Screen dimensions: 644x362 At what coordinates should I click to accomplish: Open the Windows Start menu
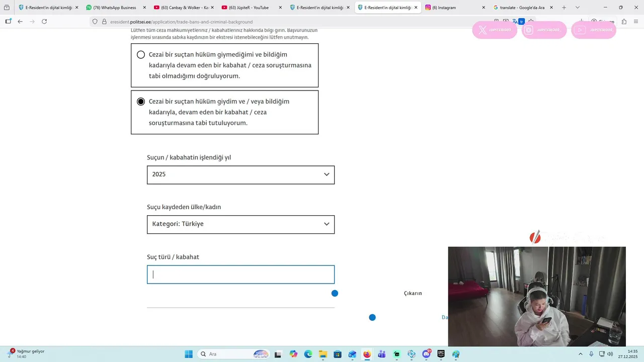(x=189, y=354)
